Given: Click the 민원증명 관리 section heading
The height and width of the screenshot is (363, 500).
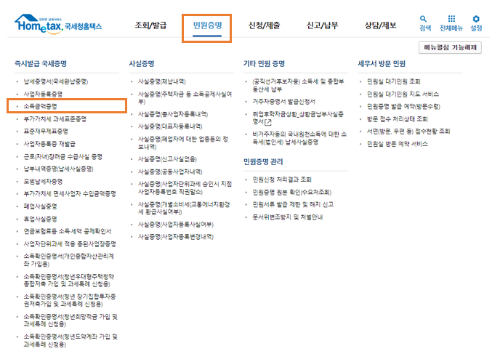Looking at the screenshot, I should point(263,162).
